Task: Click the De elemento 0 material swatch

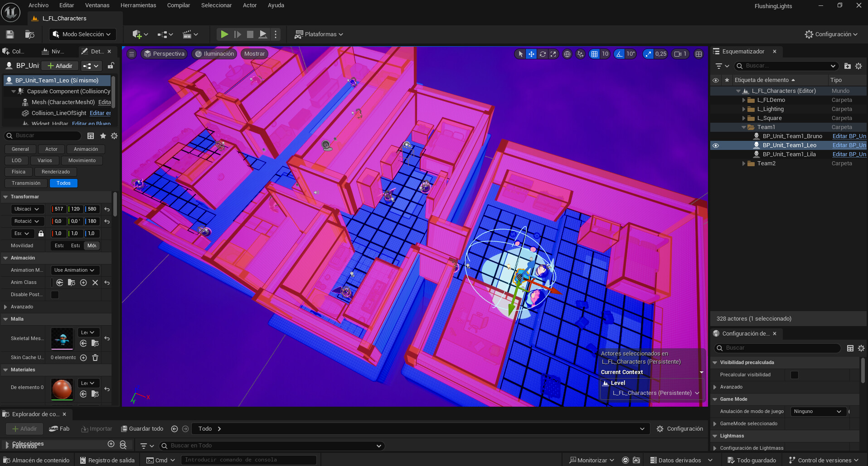Action: (x=62, y=389)
